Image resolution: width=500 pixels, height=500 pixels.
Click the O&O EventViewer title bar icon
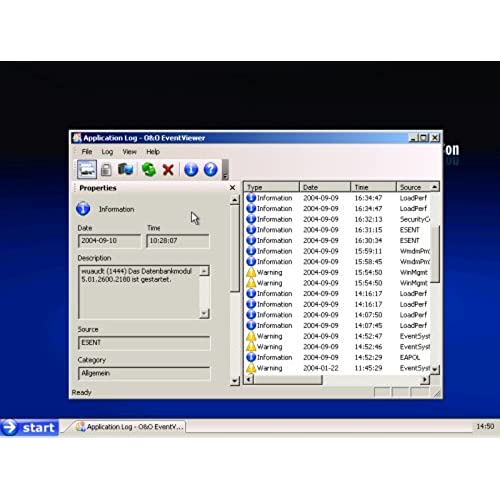[x=77, y=138]
